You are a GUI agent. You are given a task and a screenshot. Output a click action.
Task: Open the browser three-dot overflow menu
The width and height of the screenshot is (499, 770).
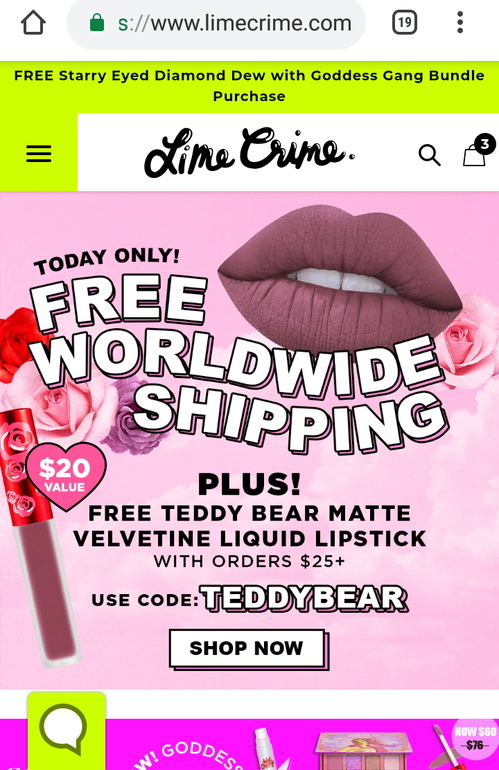[x=460, y=23]
